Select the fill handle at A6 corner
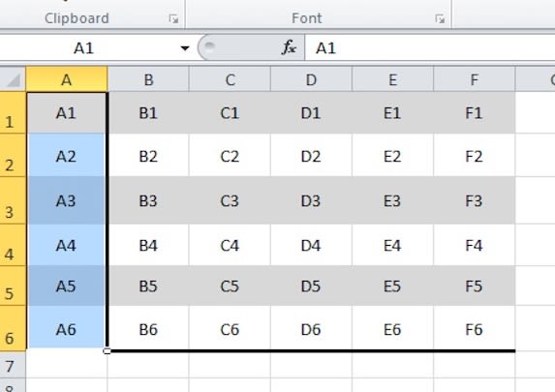The height and width of the screenshot is (392, 555). tap(107, 351)
